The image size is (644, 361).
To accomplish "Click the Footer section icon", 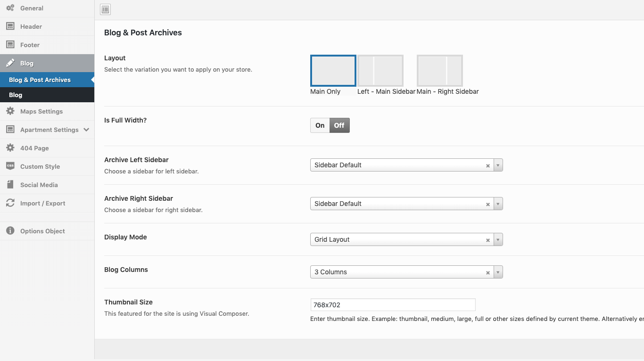I will (x=10, y=45).
